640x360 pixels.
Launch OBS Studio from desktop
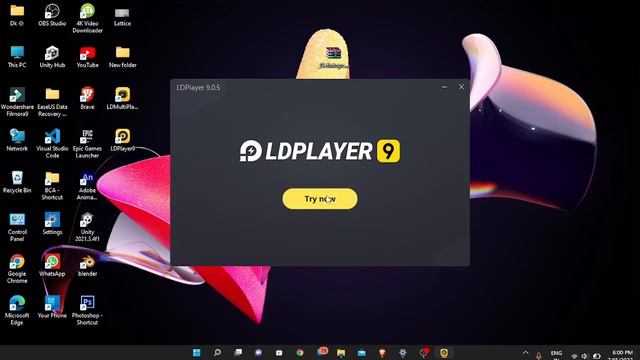(x=52, y=16)
